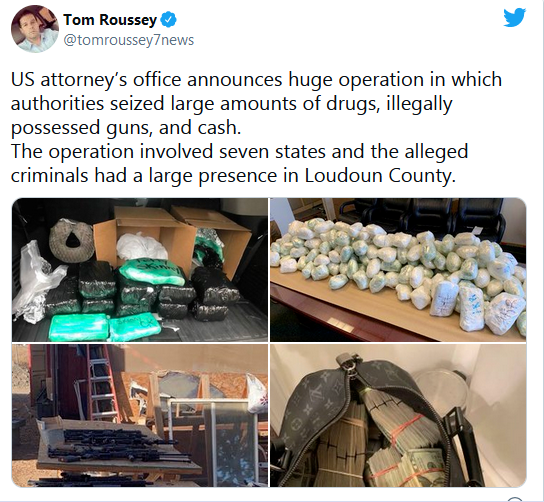Viewport: 544px width, 502px height.
Task: Click the Twitter bird logo
Action: [515, 17]
